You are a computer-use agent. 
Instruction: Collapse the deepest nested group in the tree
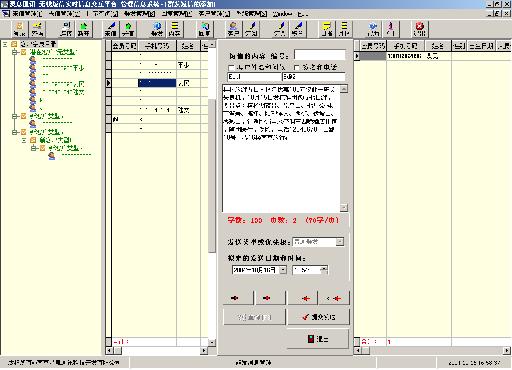[34, 148]
